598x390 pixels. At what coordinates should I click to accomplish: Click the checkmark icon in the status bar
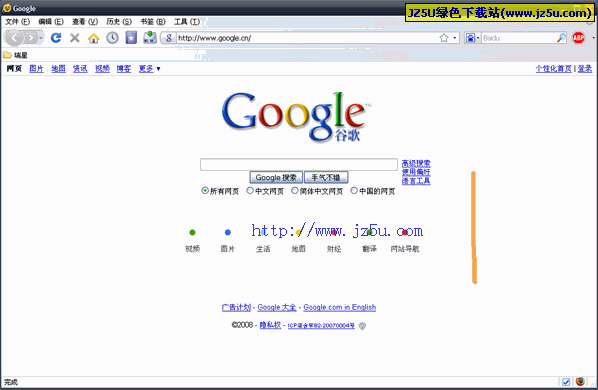point(566,382)
